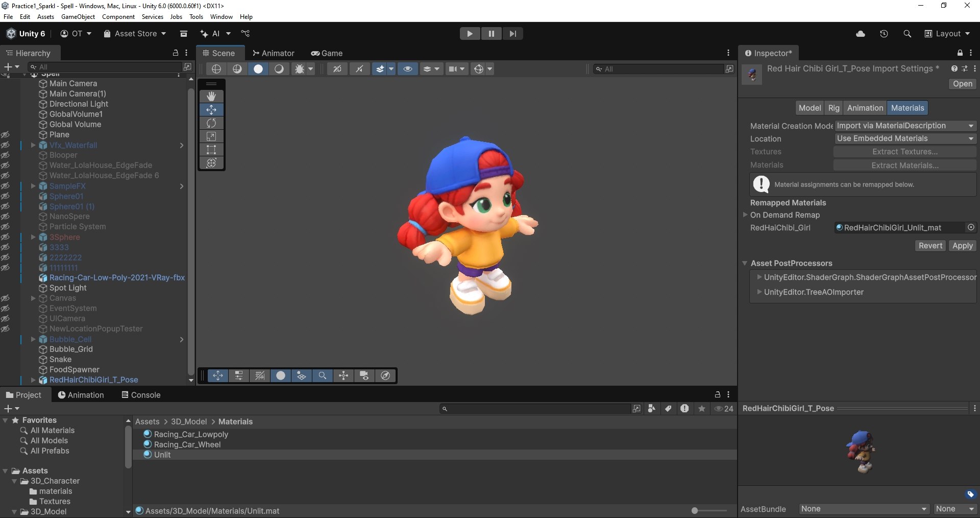Open the object picker for RedHairChibiGirl_Unlit_mat
Image resolution: width=980 pixels, height=518 pixels.
click(971, 227)
